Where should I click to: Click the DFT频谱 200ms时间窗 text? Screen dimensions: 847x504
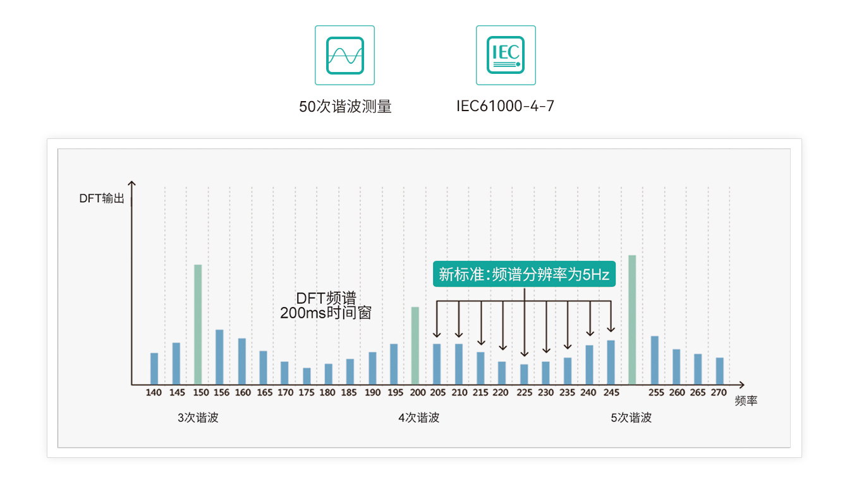326,306
